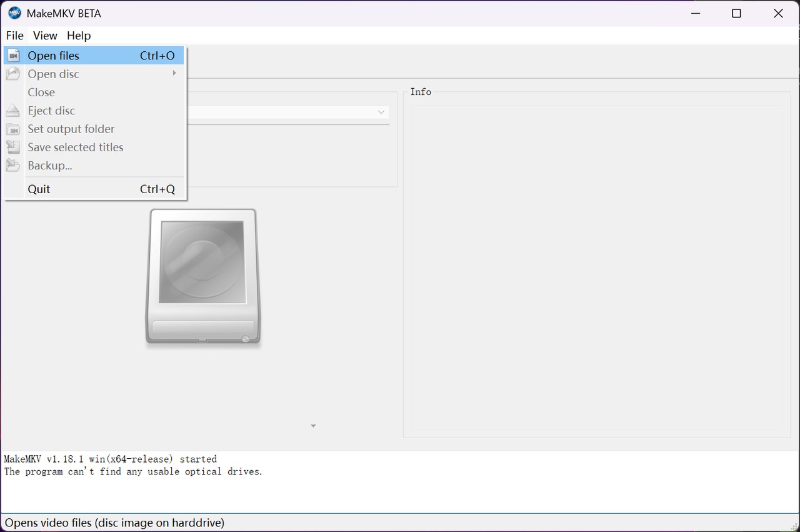Click the Backup icon in menu
Viewport: 800px width, 532px height.
click(13, 166)
